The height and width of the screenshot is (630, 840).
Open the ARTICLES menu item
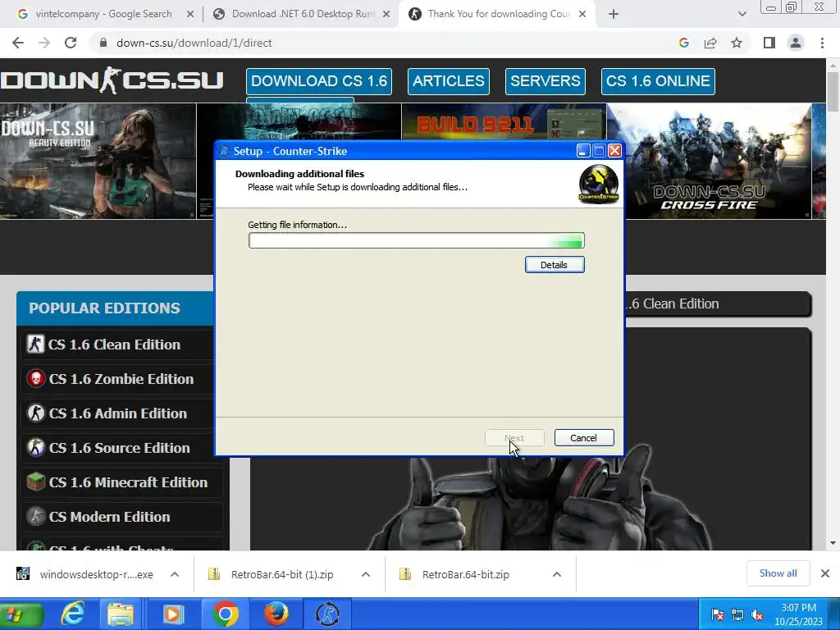click(449, 81)
